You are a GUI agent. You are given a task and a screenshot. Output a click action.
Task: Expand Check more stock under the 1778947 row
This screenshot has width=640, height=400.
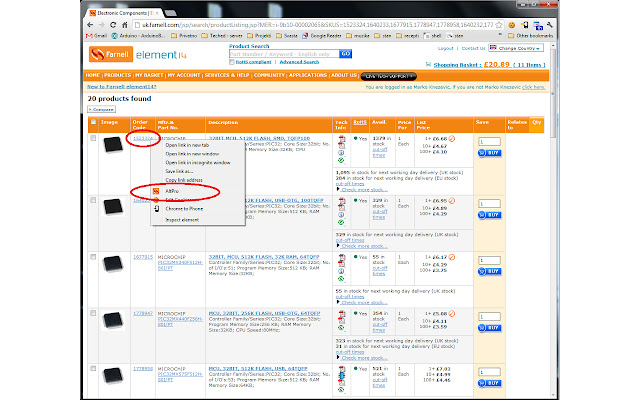(x=364, y=358)
